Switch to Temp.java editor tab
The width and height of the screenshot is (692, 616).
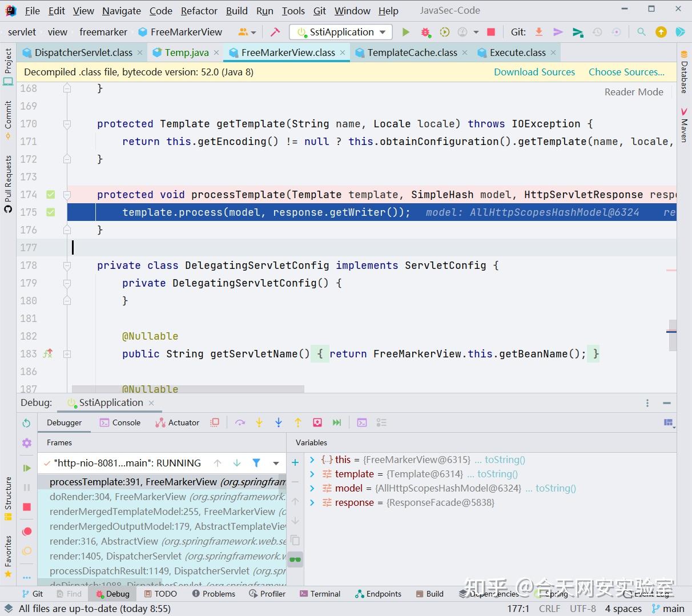point(187,53)
